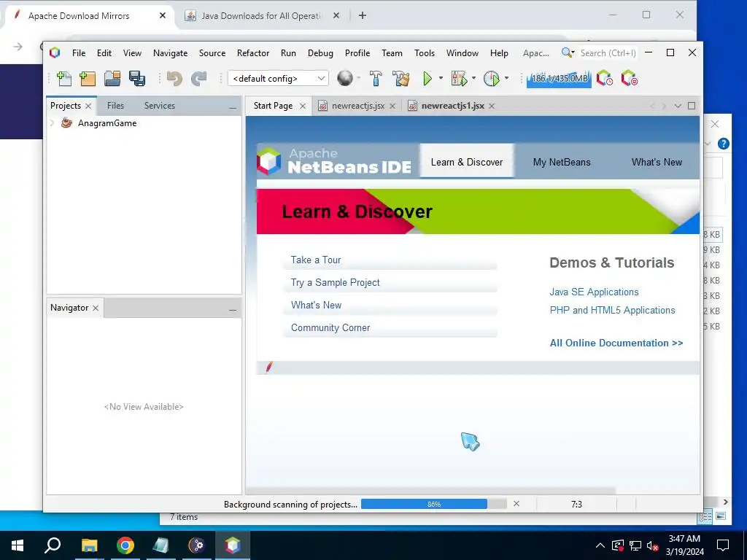The height and width of the screenshot is (560, 747).
Task: Maximize the editor window via square icon
Action: (x=692, y=106)
